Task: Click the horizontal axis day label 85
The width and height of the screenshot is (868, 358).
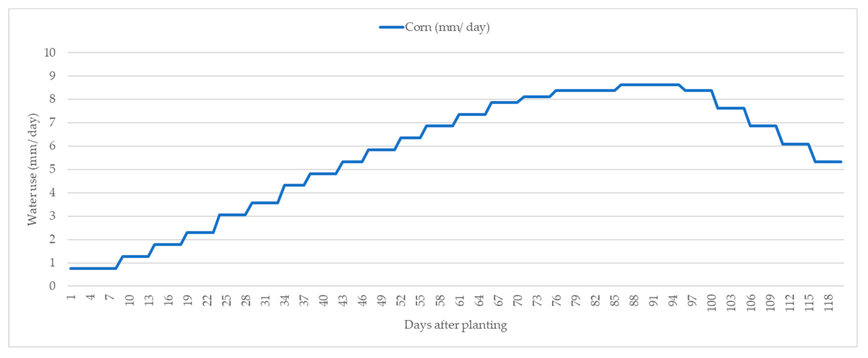Action: point(615,300)
